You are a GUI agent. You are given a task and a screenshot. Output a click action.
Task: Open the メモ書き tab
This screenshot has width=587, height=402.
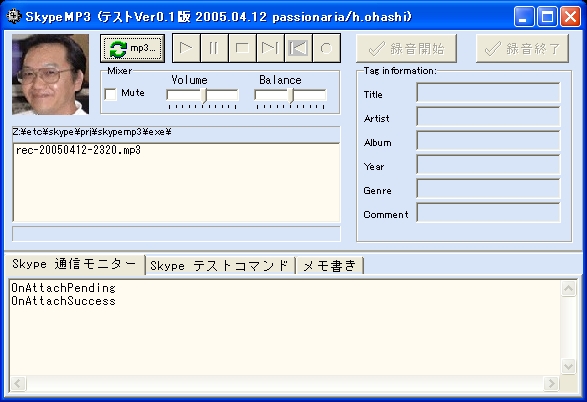click(330, 266)
